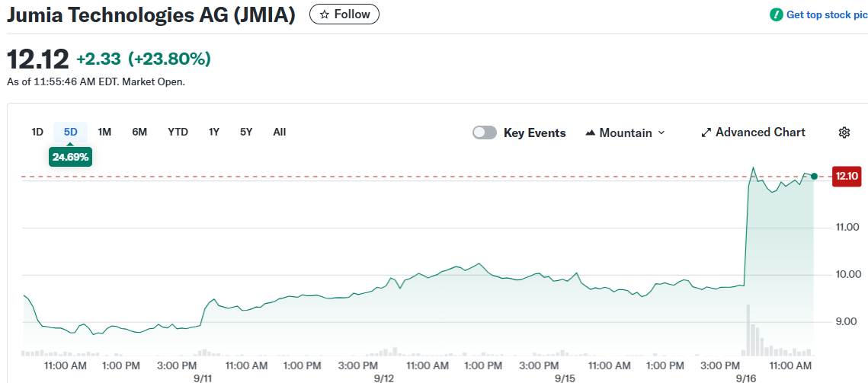The height and width of the screenshot is (383, 868).
Task: Click the Jumia Technologies AG (JMIA) title
Action: click(x=151, y=15)
